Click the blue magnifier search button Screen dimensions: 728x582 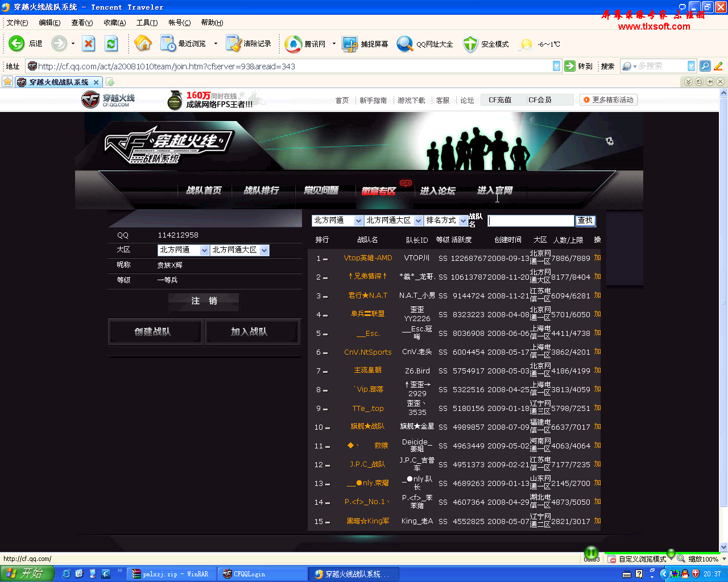(705, 66)
